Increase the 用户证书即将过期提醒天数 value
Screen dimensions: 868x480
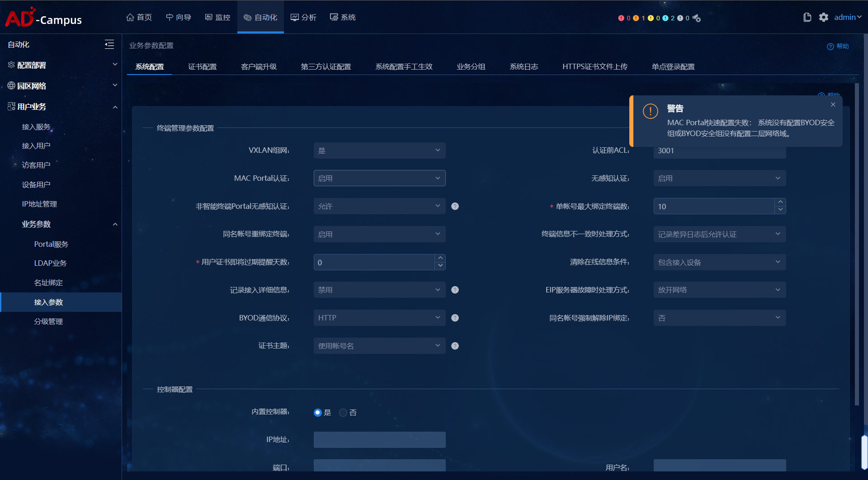(x=440, y=258)
